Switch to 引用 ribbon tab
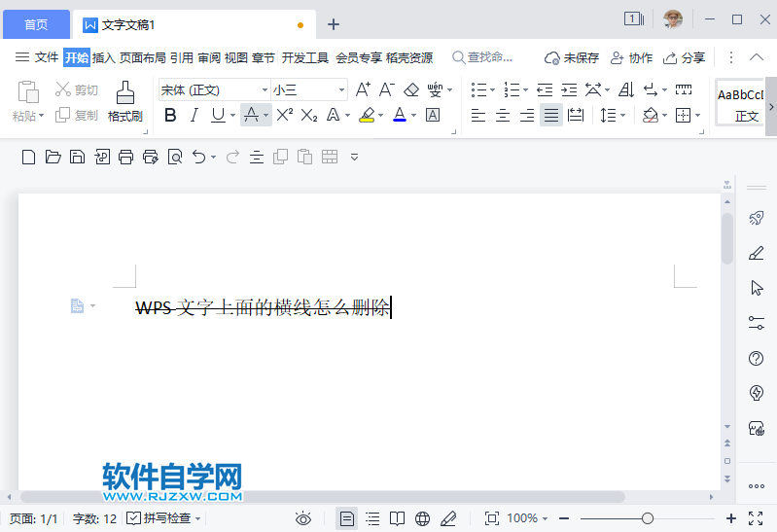This screenshot has height=532, width=777. 182,57
